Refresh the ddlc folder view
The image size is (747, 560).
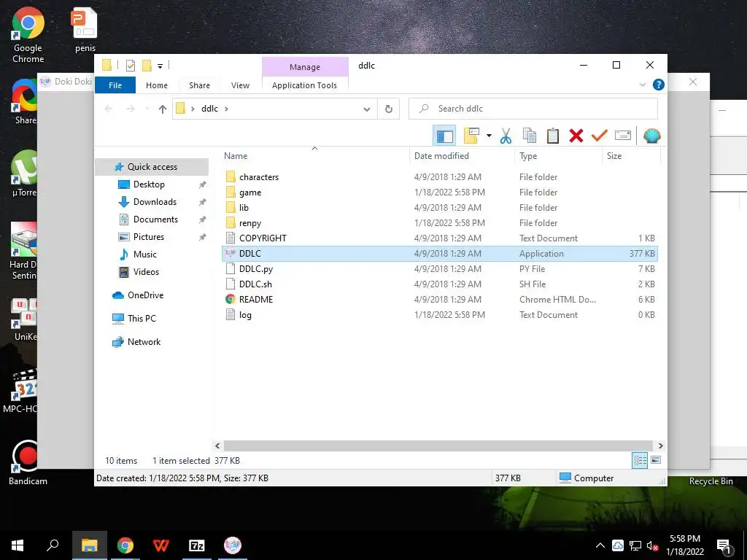pyautogui.click(x=389, y=109)
